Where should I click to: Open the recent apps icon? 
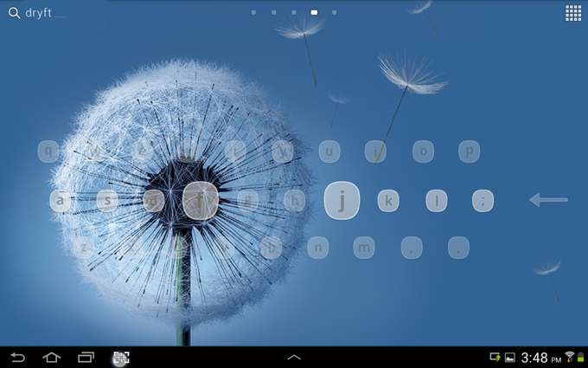click(86, 357)
